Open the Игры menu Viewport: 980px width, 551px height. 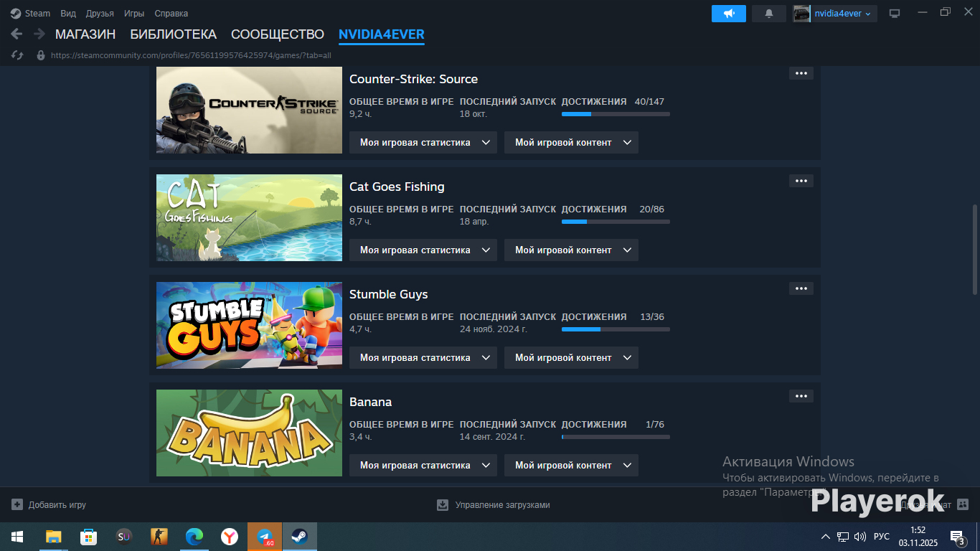(134, 14)
